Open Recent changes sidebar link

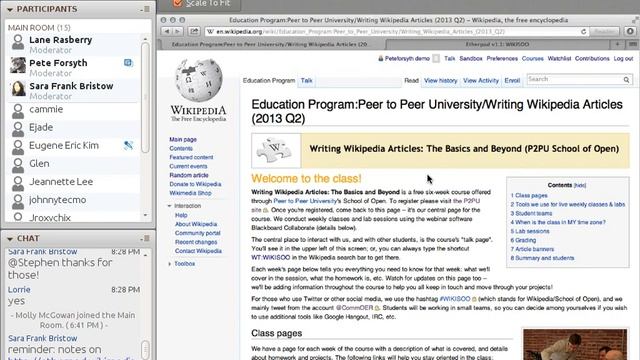(196, 242)
